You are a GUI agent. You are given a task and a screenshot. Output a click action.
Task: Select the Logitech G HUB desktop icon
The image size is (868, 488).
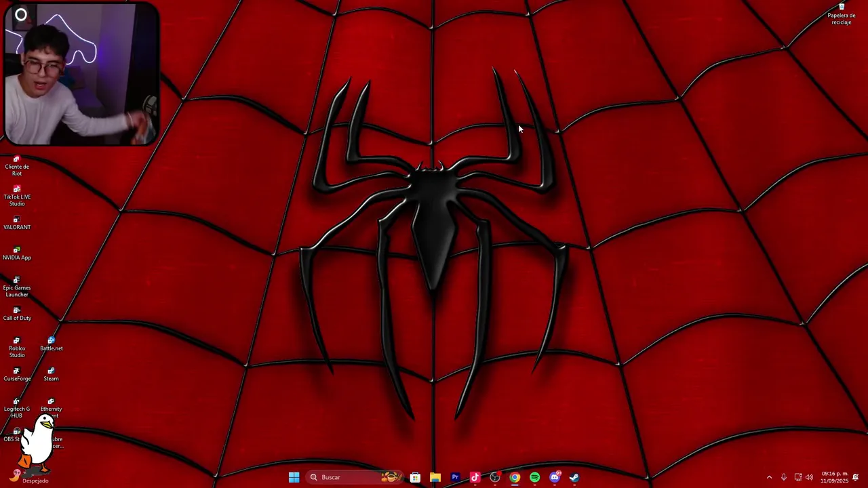(x=17, y=408)
